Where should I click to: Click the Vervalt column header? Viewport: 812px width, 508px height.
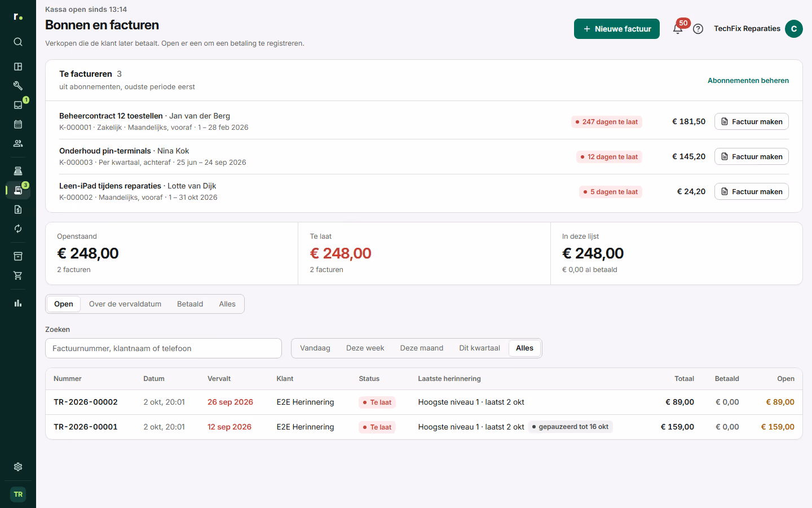pos(219,379)
